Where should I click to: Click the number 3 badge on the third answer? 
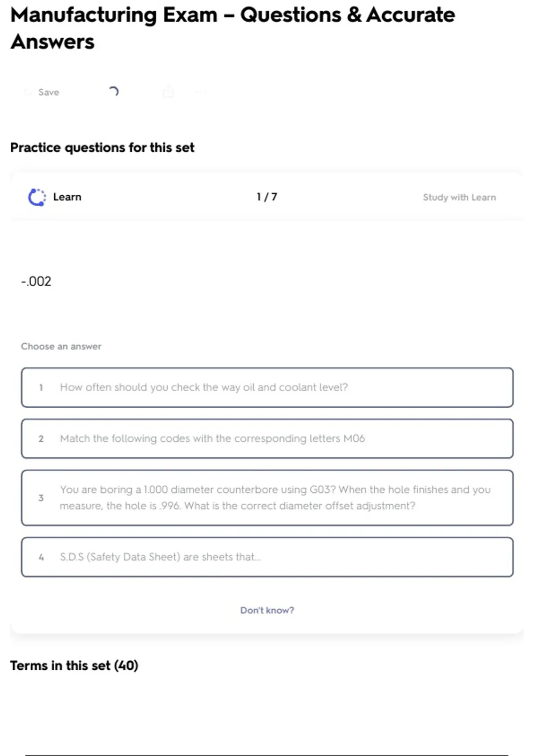tap(41, 498)
